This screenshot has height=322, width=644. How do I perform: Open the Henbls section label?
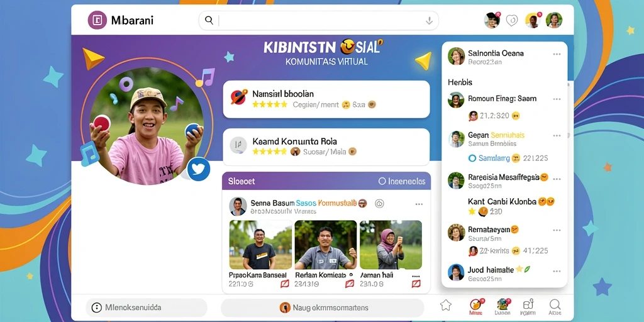pyautogui.click(x=460, y=82)
